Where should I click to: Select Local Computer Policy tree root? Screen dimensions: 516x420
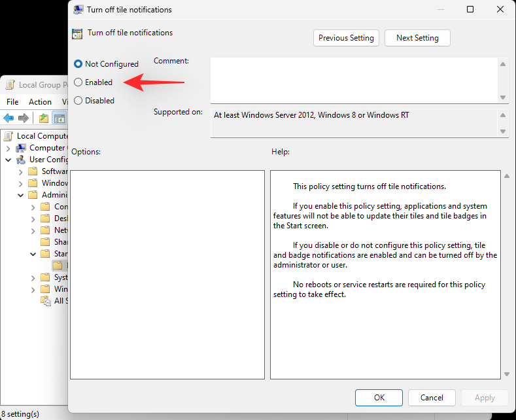[x=42, y=136]
